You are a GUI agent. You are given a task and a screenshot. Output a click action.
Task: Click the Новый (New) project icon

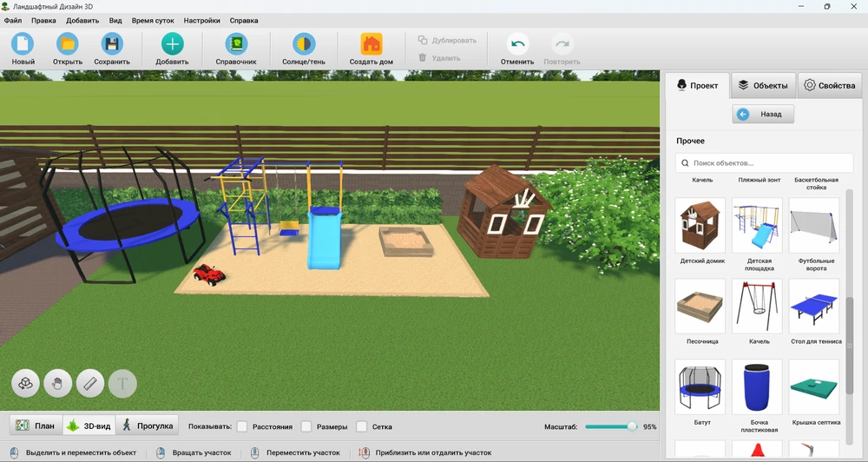(x=23, y=44)
